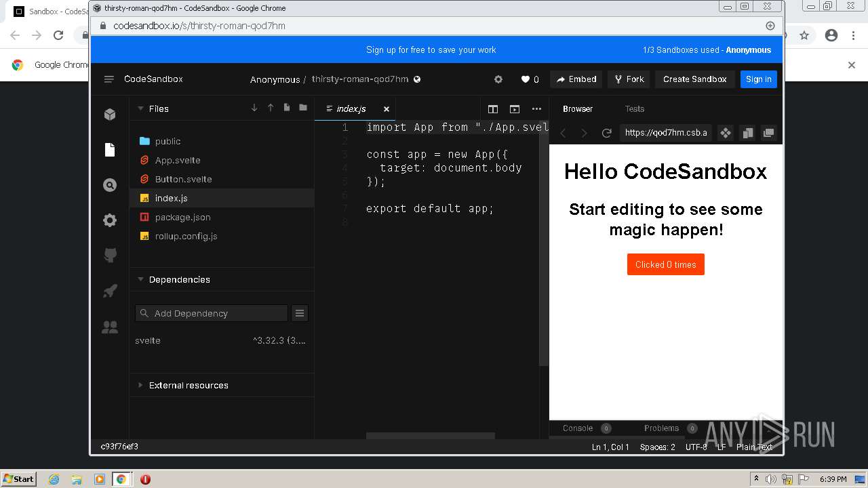Click 'Ln 1, Col 1' in status bar

point(610,447)
